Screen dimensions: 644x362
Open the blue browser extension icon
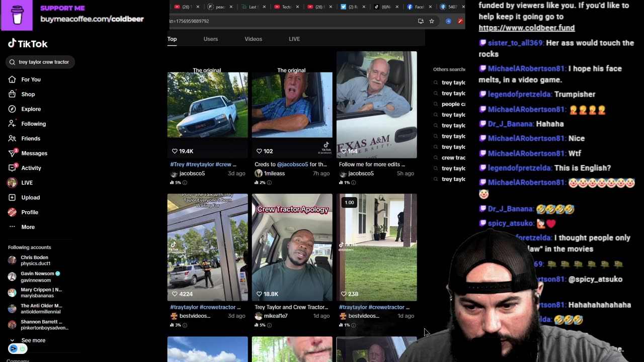(448, 21)
